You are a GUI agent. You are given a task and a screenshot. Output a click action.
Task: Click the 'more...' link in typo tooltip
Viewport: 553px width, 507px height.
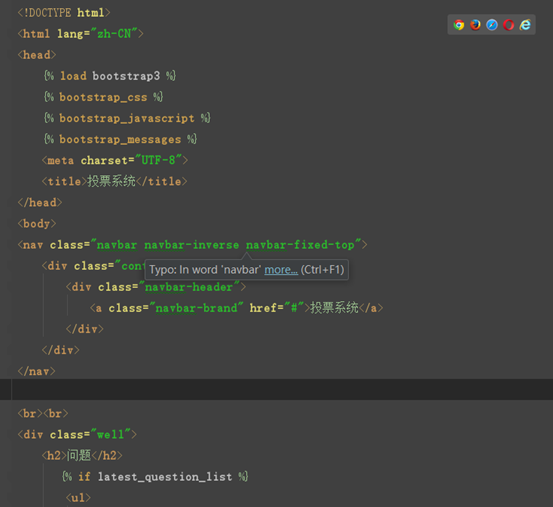tap(281, 270)
